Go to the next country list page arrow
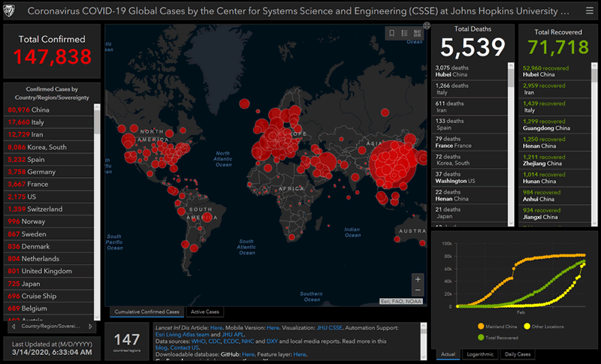 (92, 326)
